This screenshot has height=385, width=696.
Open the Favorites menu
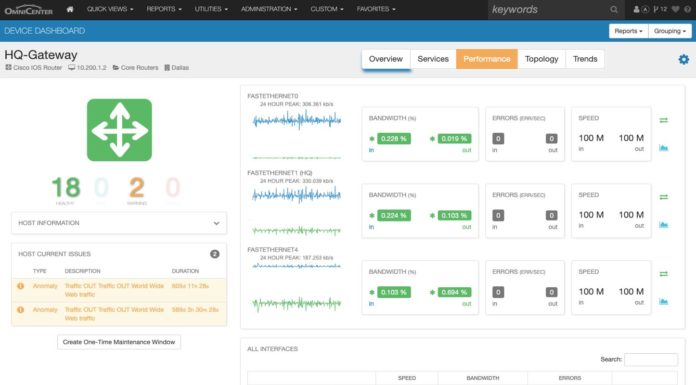tap(376, 9)
